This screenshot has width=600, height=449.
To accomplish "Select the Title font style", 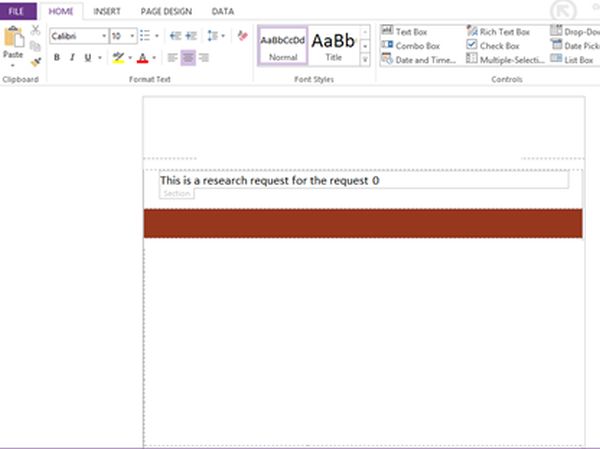I will tap(333, 46).
